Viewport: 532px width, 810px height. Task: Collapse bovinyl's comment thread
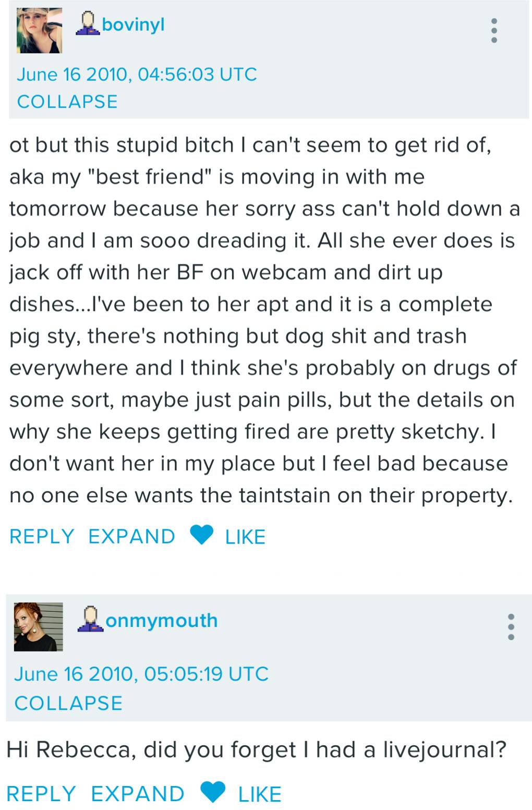pyautogui.click(x=67, y=102)
